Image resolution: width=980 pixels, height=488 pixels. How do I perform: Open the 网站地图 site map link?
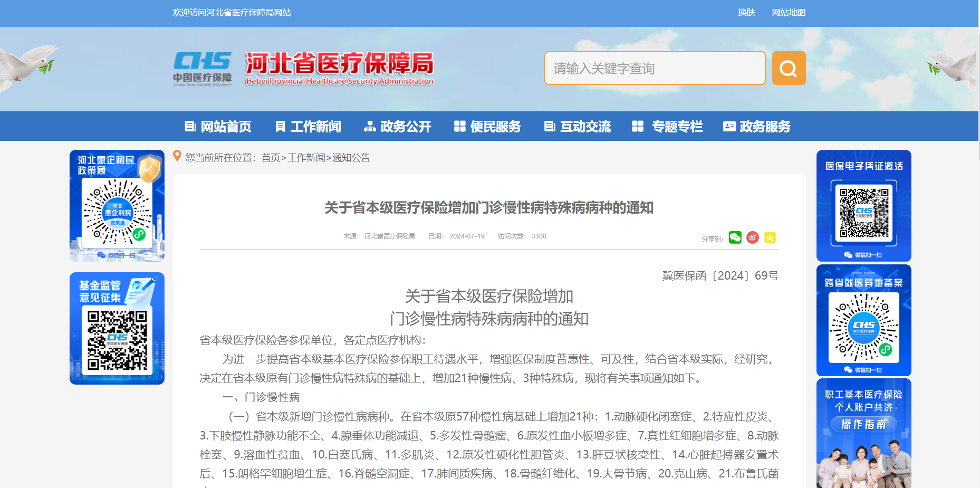pos(789,13)
